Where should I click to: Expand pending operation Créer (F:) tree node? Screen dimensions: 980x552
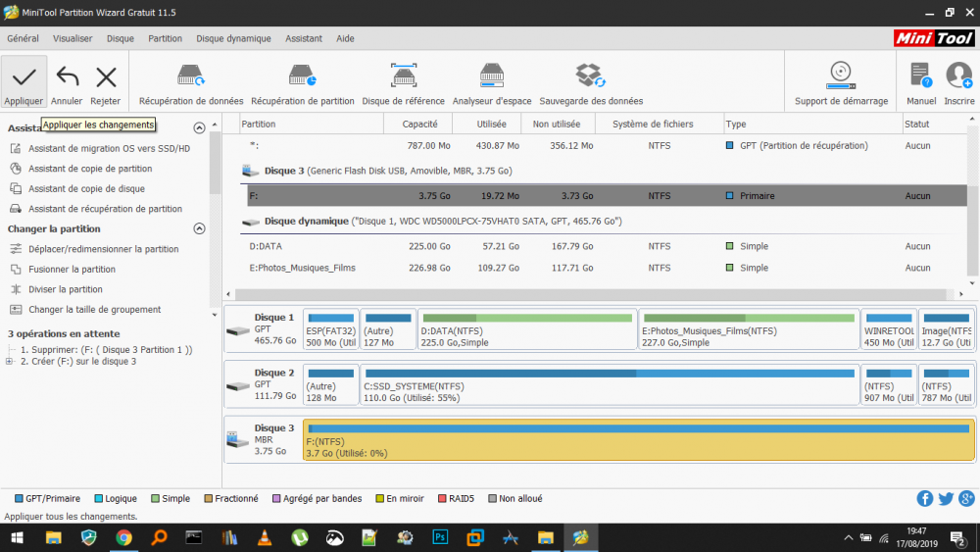10,361
